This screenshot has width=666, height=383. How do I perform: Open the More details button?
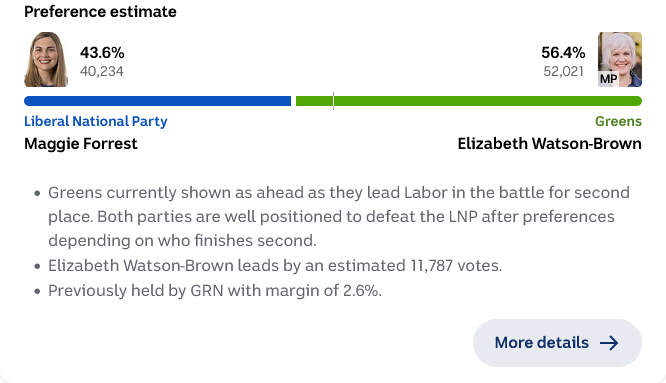coord(557,343)
